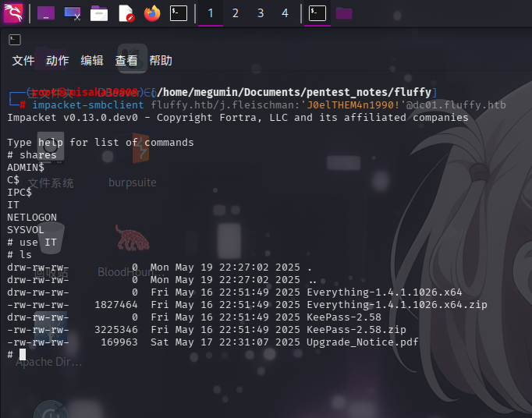This screenshot has height=418, width=532.
Task: Click the IPC$ share name
Action: pyautogui.click(x=20, y=193)
